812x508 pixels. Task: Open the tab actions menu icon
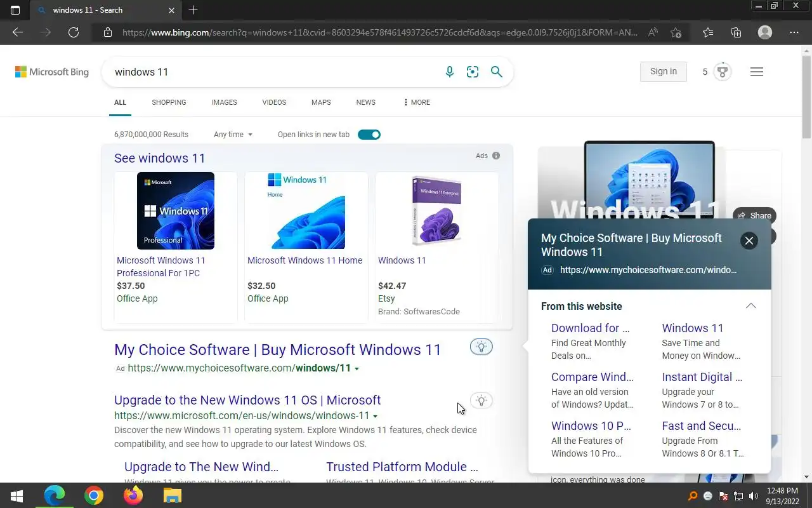15,10
